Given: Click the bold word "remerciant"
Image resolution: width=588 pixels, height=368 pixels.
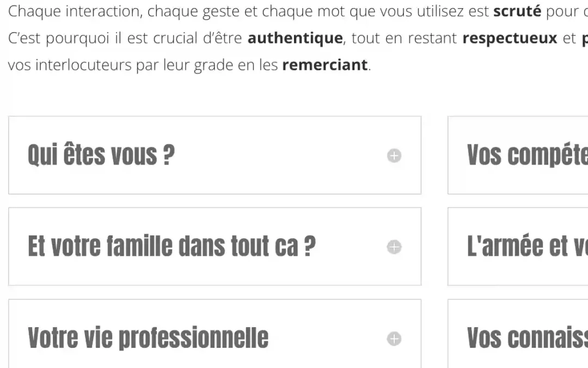Looking at the screenshot, I should 325,65.
